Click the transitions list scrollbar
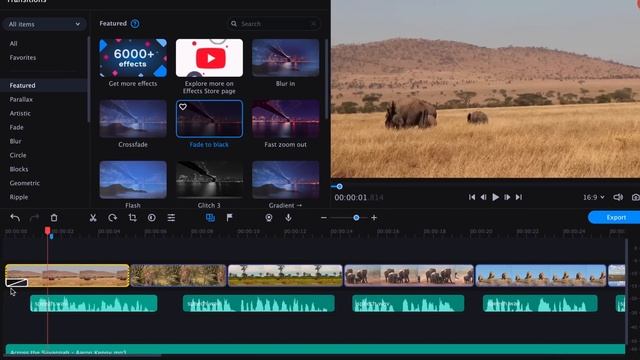This screenshot has width=640, height=360. tap(326, 80)
